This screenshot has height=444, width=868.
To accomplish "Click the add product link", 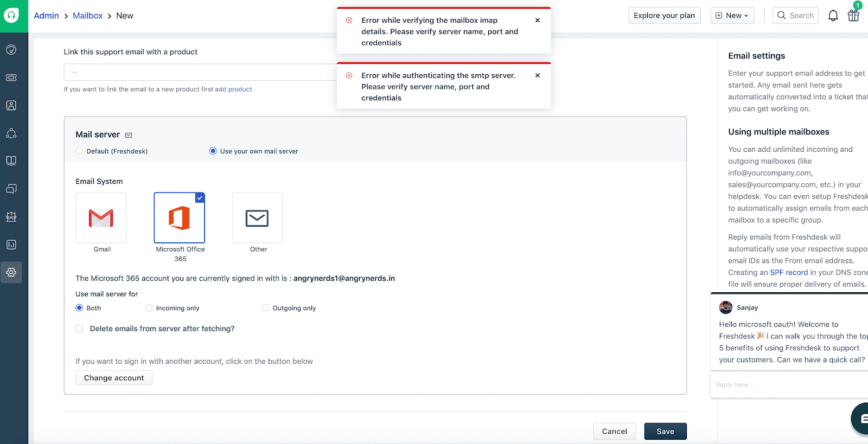I will pyautogui.click(x=233, y=89).
